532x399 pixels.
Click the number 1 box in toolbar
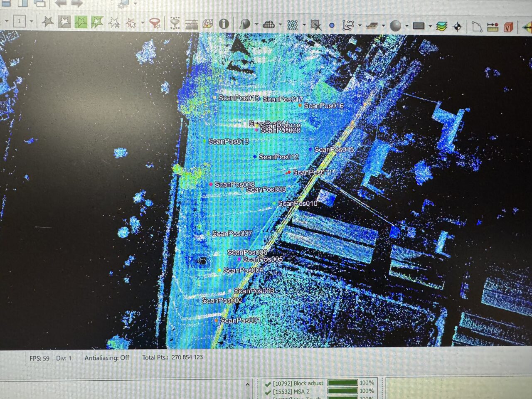pos(19,21)
